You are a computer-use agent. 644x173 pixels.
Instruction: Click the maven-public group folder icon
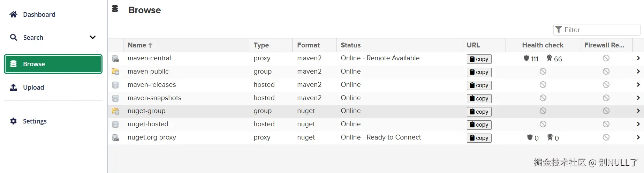115,72
